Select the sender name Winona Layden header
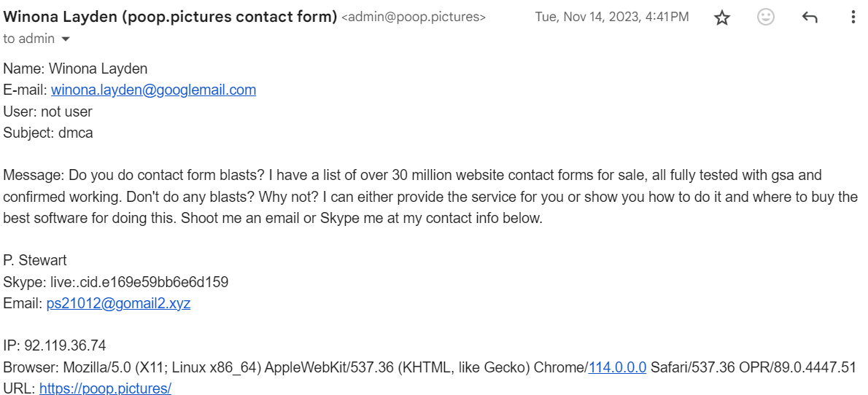Image resolution: width=868 pixels, height=395 pixels. click(x=170, y=17)
